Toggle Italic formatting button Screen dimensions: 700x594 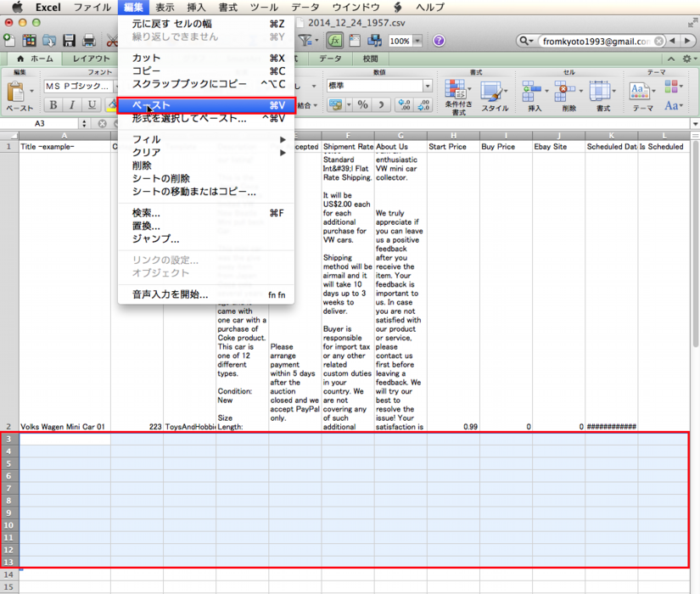pos(71,105)
